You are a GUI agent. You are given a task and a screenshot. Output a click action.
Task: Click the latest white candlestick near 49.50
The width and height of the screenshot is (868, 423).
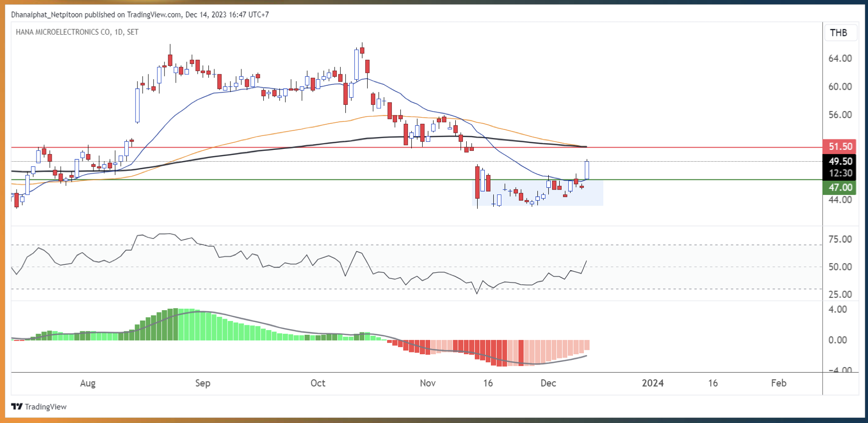587,170
